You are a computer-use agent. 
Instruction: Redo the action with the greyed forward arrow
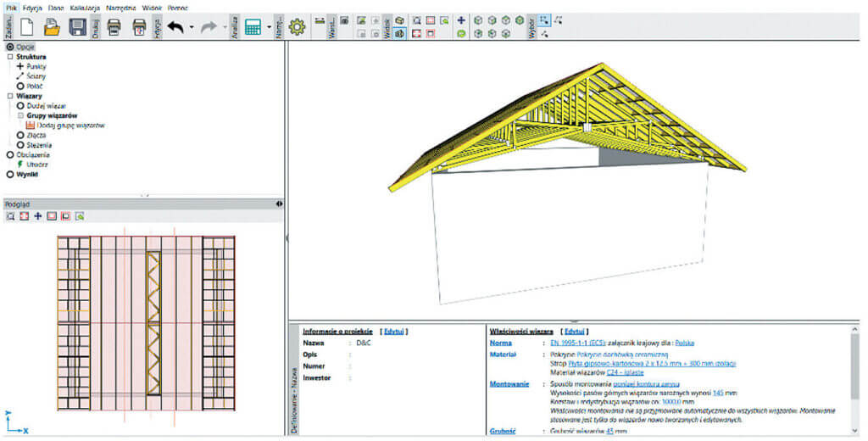coord(209,26)
